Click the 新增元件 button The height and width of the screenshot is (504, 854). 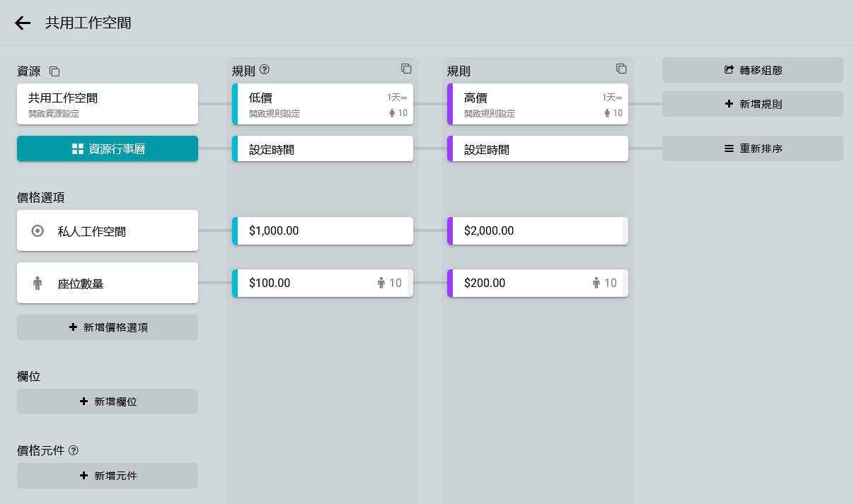point(108,476)
